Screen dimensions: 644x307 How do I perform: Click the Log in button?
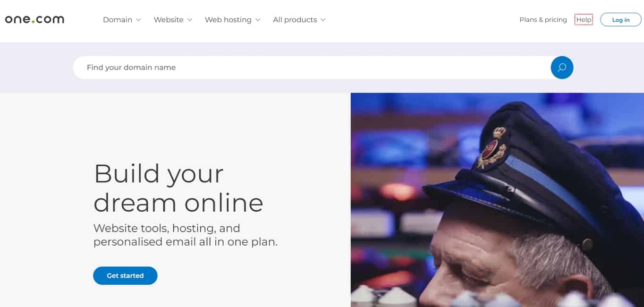pos(621,20)
